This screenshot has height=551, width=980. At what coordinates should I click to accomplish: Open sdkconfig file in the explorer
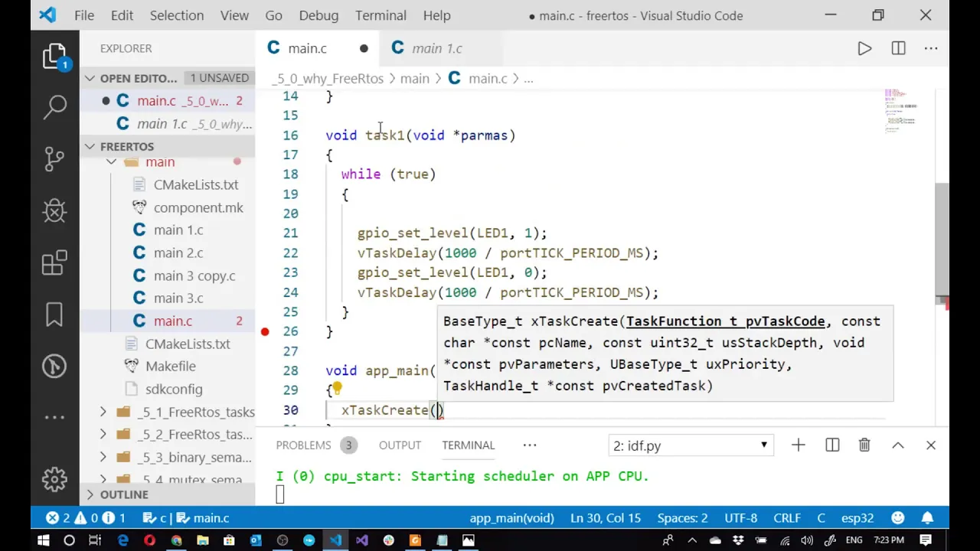pos(167,390)
